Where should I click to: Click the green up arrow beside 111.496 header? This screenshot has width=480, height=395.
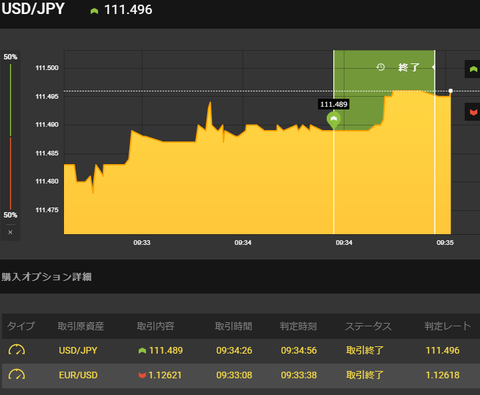click(94, 11)
